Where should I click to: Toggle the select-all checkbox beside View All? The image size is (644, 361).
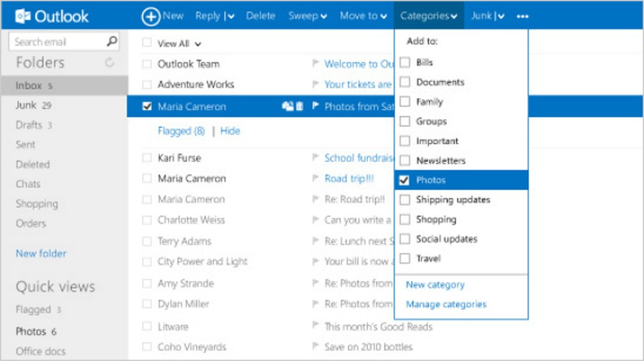pos(147,43)
